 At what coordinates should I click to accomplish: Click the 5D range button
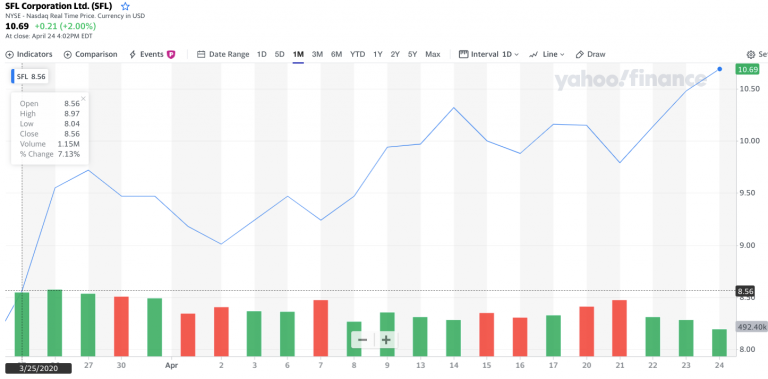[x=280, y=54]
